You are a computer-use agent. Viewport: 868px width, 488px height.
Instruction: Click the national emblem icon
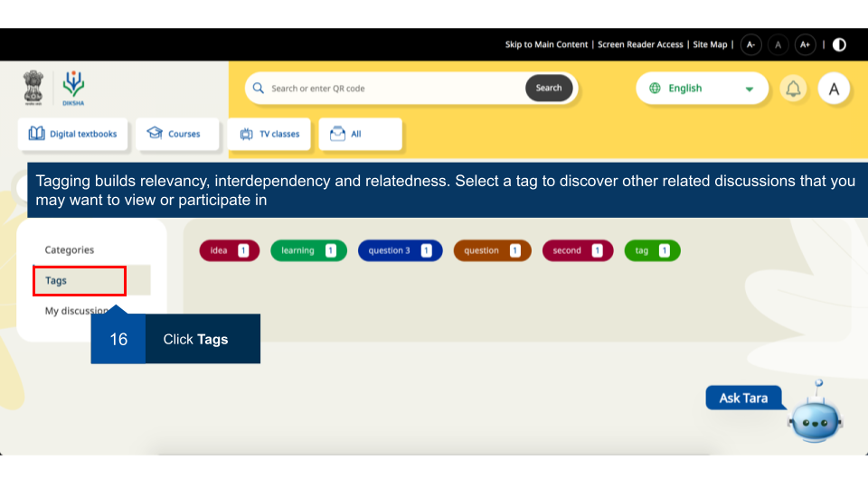coord(33,88)
